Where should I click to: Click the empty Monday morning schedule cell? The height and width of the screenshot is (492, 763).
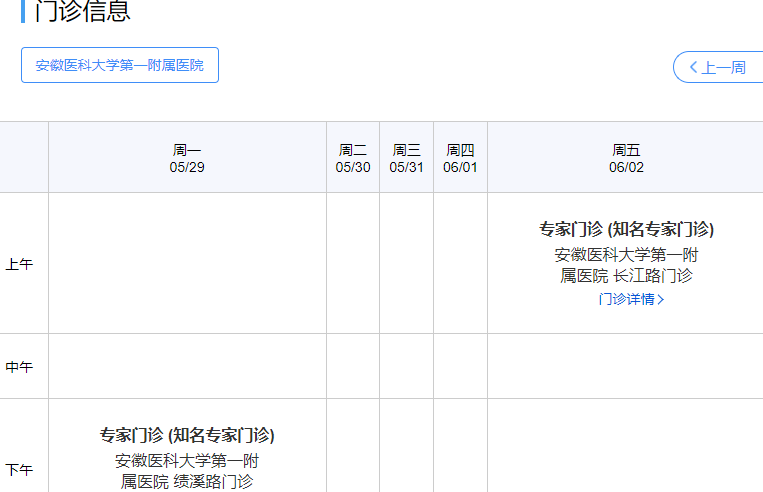point(187,263)
